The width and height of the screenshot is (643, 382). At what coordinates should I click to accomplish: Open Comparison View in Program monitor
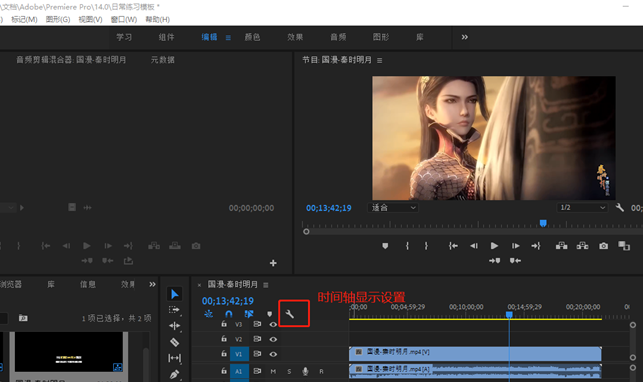tap(624, 246)
